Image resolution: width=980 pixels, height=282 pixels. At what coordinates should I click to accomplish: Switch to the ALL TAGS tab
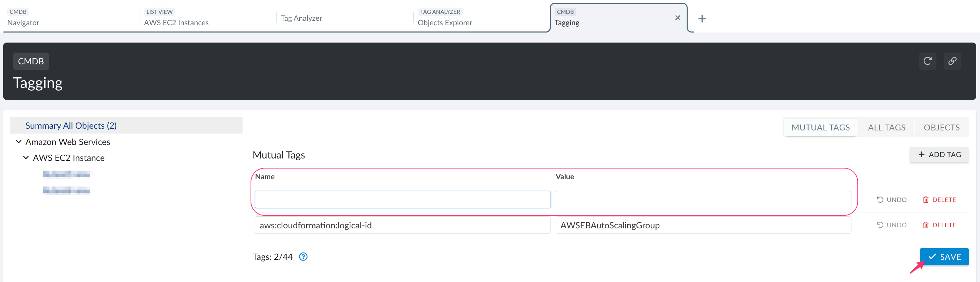coord(886,127)
